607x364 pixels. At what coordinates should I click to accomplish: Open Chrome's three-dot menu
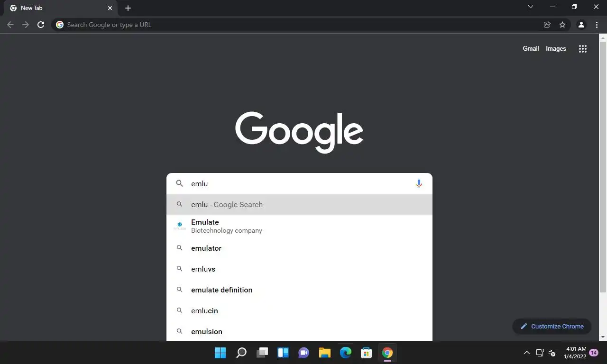click(597, 25)
